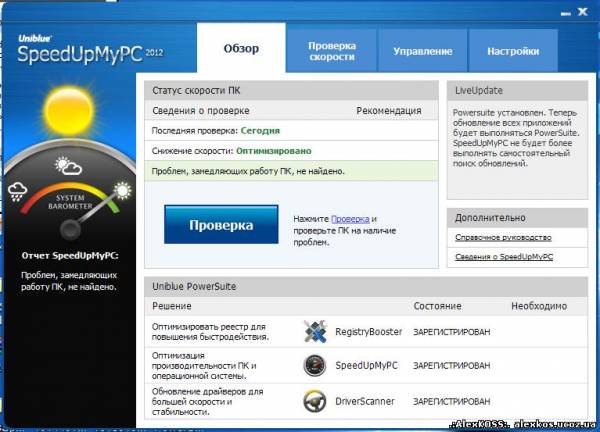The height and width of the screenshot is (432, 600).
Task: Click the Сегодня last-check value
Action: click(260, 130)
